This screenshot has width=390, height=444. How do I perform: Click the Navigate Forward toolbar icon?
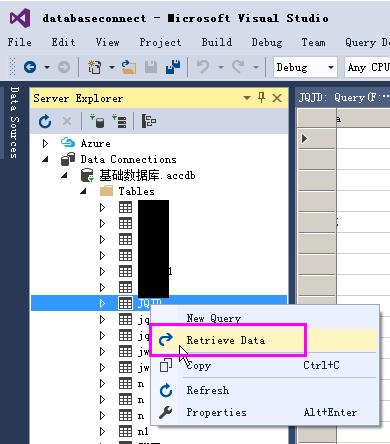click(x=64, y=67)
